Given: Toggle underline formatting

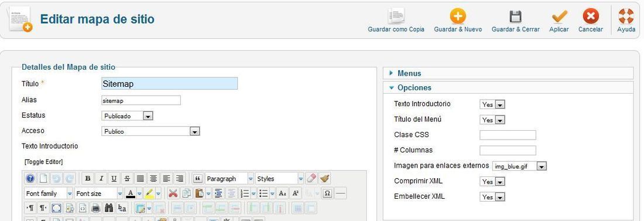Looking at the screenshot, I should [114, 179].
